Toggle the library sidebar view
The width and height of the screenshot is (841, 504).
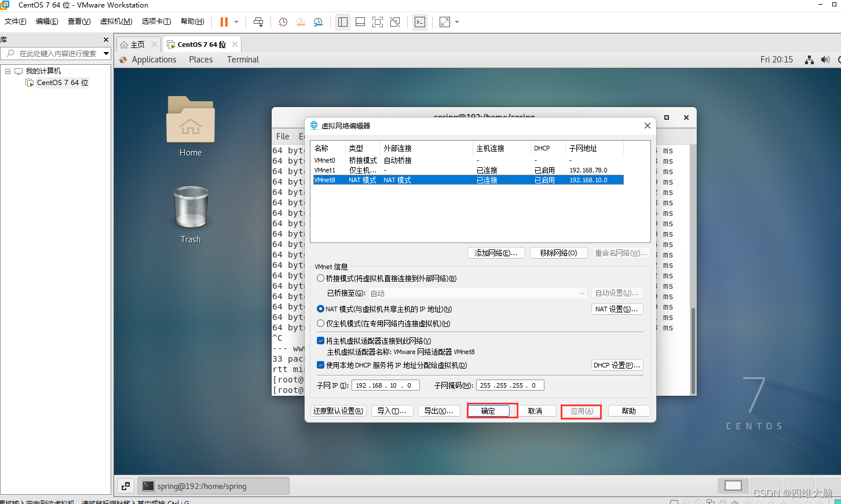pos(343,22)
